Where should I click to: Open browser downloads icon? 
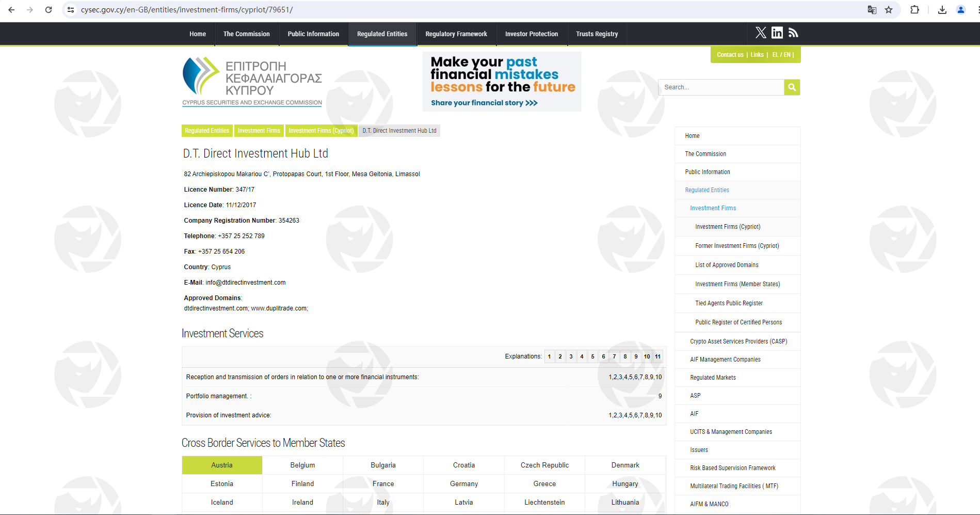942,10
